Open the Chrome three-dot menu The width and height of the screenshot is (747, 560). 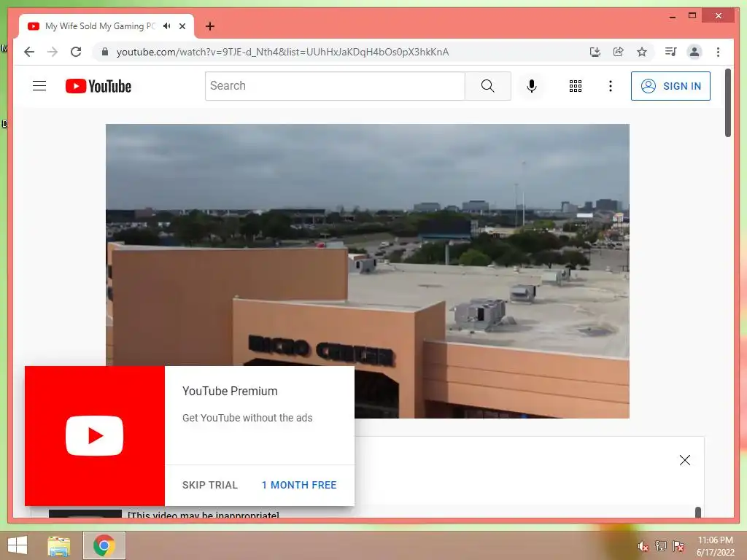point(718,52)
